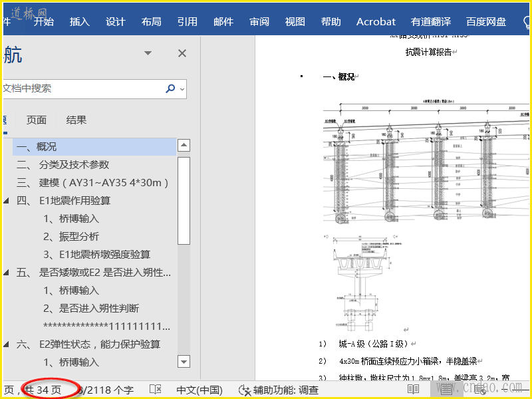Viewport: 532px width, 399px height.
Task: Collapse section 六 using its triangle
Action: (x=6, y=344)
